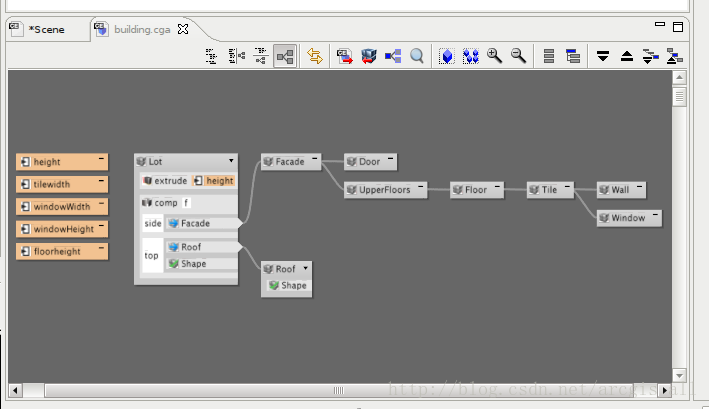Collapse the tilewidth attribute node
Screen dimensions: 709x409
tap(101, 181)
